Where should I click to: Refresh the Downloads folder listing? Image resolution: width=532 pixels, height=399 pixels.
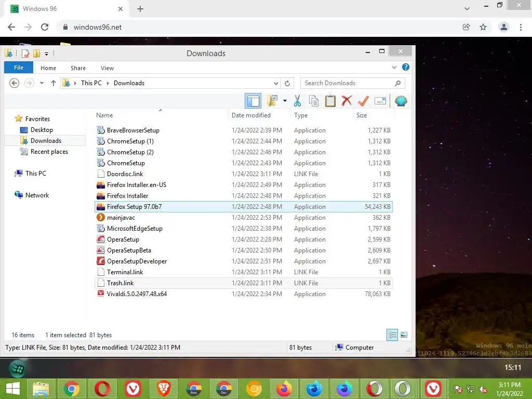click(287, 83)
